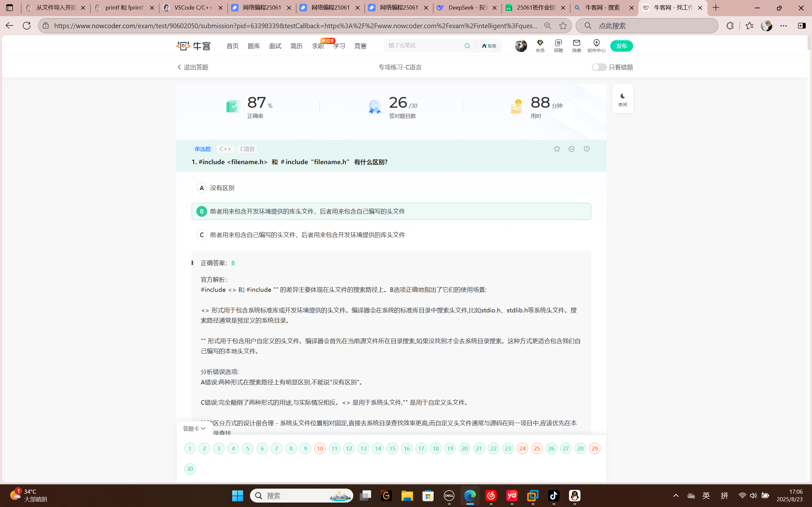Activate 智搜 smart search icon
The height and width of the screenshot is (507, 812).
(x=488, y=46)
